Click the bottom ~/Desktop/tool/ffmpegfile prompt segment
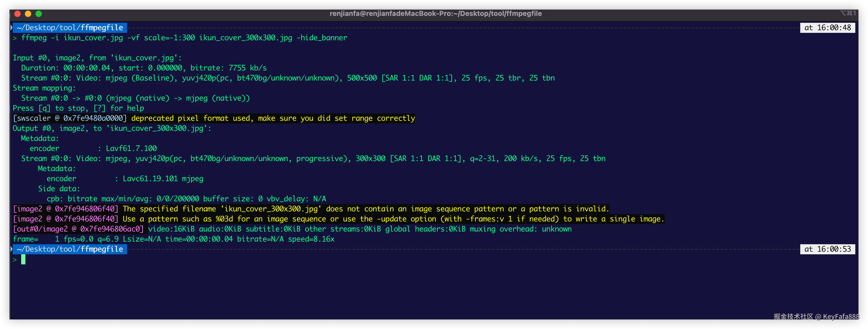868x329 pixels. point(70,249)
